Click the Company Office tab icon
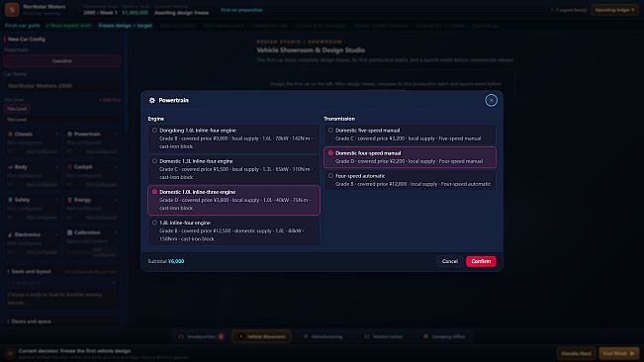Image resolution: width=644 pixels, height=362 pixels. 426,336
